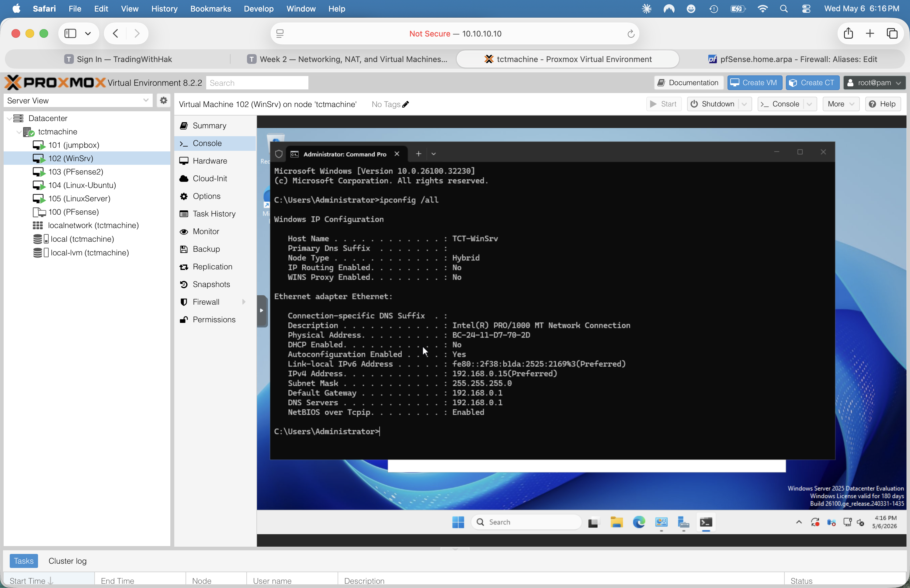Image resolution: width=910 pixels, height=588 pixels.
Task: Open the Console type dropdown arrow
Action: (x=809, y=104)
